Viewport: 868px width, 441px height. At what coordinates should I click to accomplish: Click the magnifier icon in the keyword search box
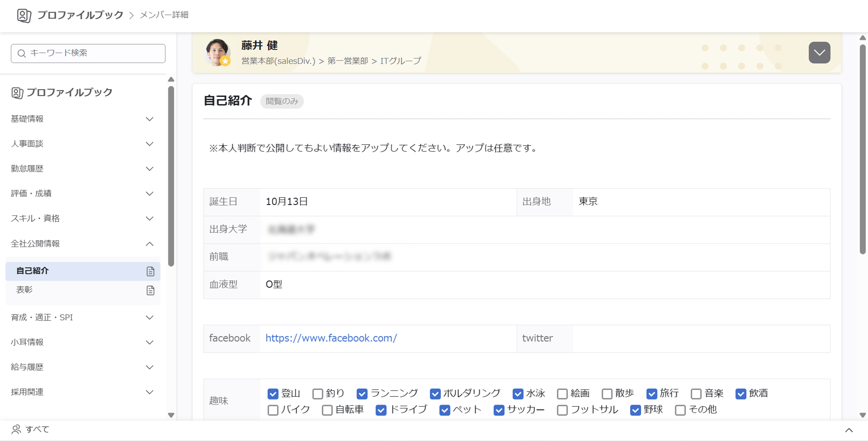pos(22,53)
